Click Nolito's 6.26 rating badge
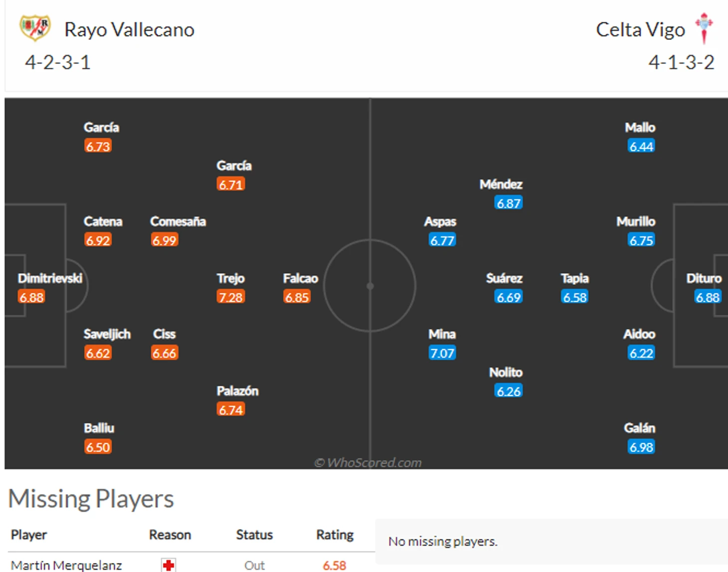Screen dimensions: 728x572 [x=509, y=391]
